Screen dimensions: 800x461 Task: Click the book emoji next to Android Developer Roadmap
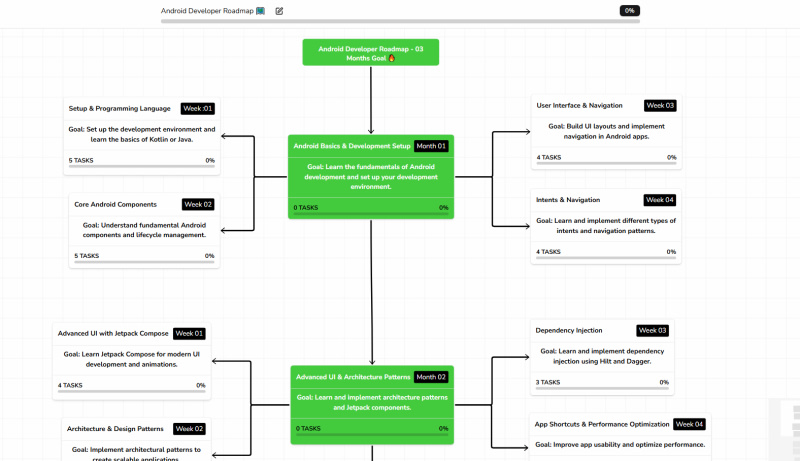click(x=260, y=11)
